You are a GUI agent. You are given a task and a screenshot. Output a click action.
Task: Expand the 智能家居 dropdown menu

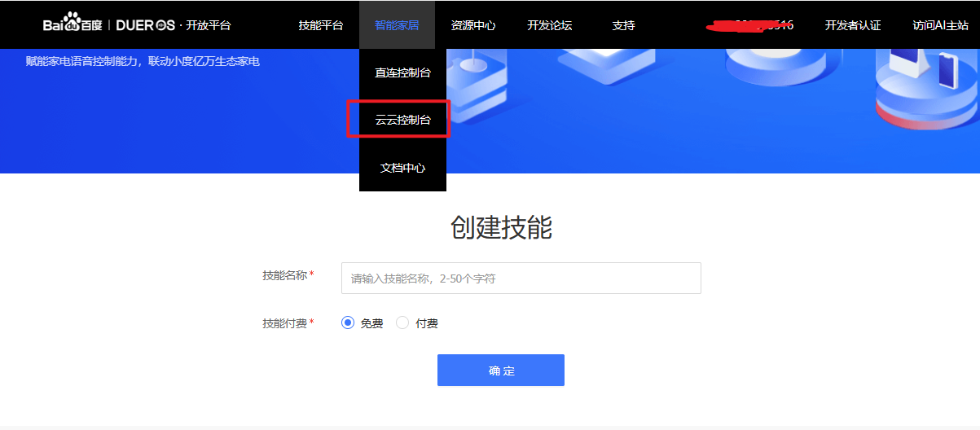point(397,25)
